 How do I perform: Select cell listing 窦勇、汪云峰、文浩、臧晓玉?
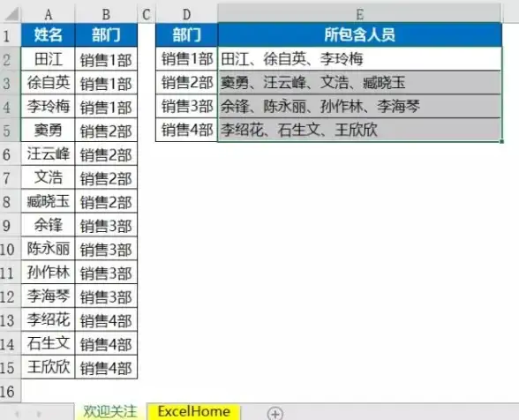pyautogui.click(x=360, y=83)
